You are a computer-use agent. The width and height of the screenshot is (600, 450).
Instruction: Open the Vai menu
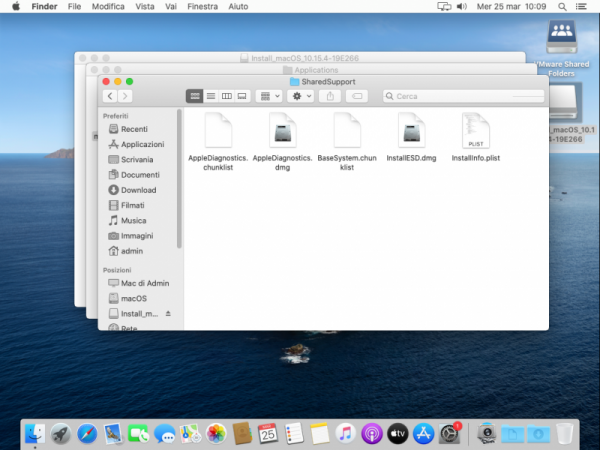click(171, 7)
